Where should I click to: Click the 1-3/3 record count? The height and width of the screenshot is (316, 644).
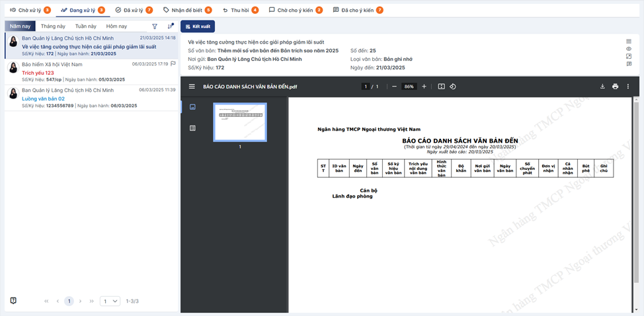(132, 301)
